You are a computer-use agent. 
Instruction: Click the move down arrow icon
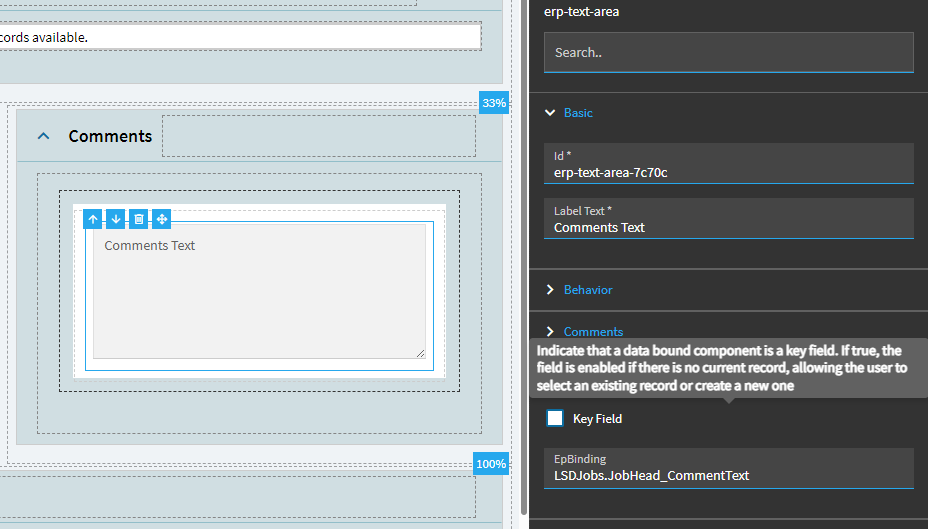[116, 219]
